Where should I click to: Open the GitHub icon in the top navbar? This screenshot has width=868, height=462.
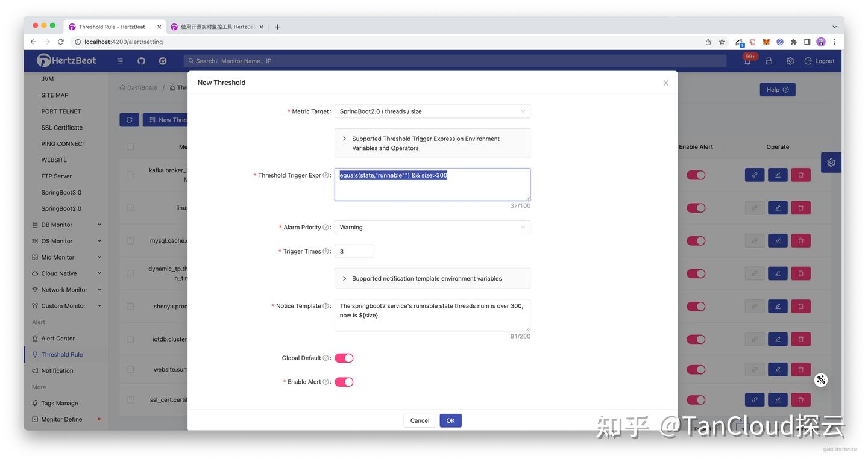tap(140, 61)
